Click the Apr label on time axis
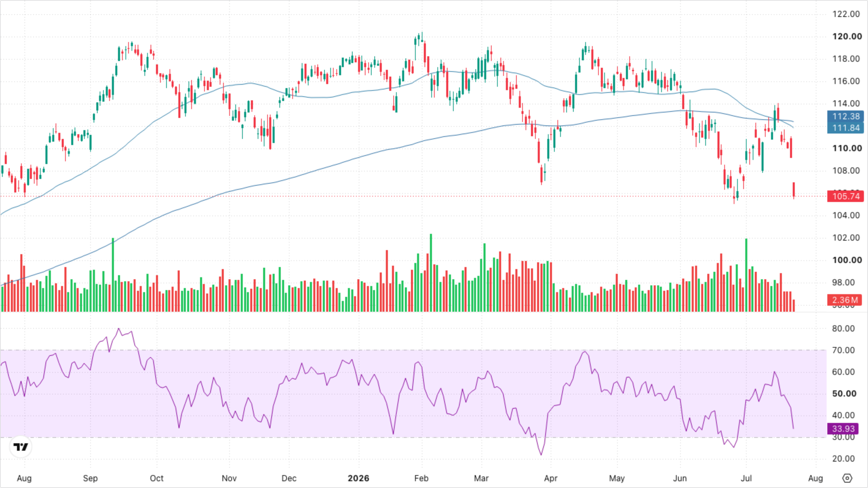868x488 pixels. coord(551,478)
